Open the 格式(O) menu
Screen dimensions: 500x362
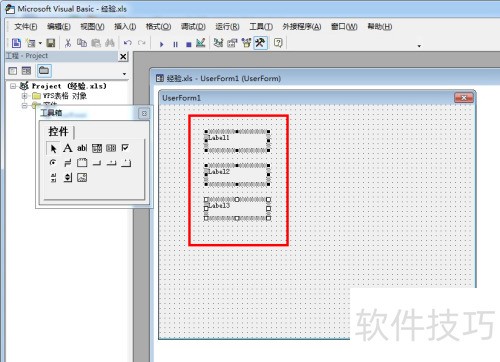pyautogui.click(x=158, y=27)
